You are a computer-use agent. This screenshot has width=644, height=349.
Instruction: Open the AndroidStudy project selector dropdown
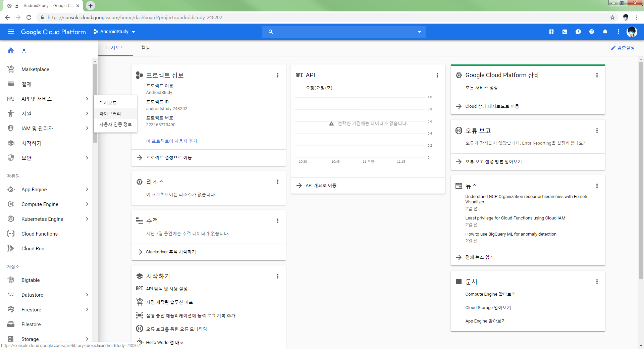(114, 32)
